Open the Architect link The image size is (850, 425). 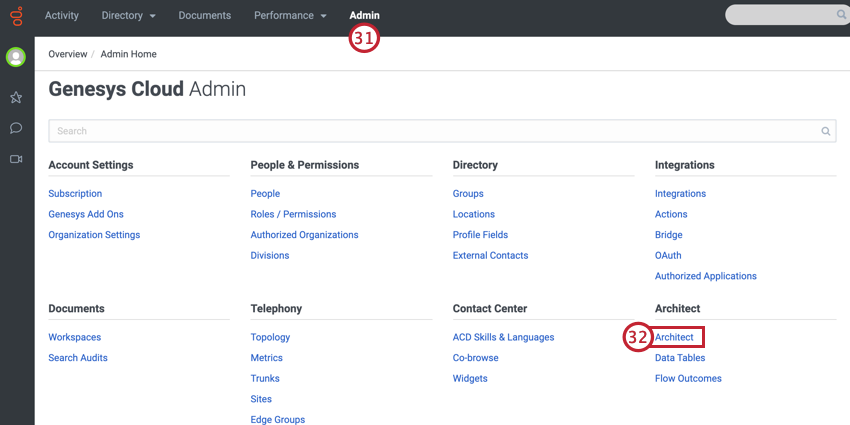pos(674,337)
